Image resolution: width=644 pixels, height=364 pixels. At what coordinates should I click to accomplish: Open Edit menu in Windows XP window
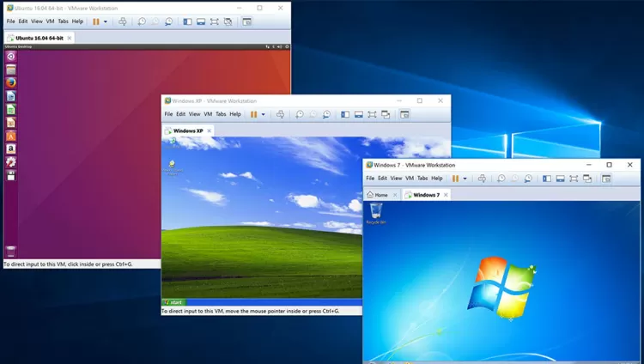(180, 114)
